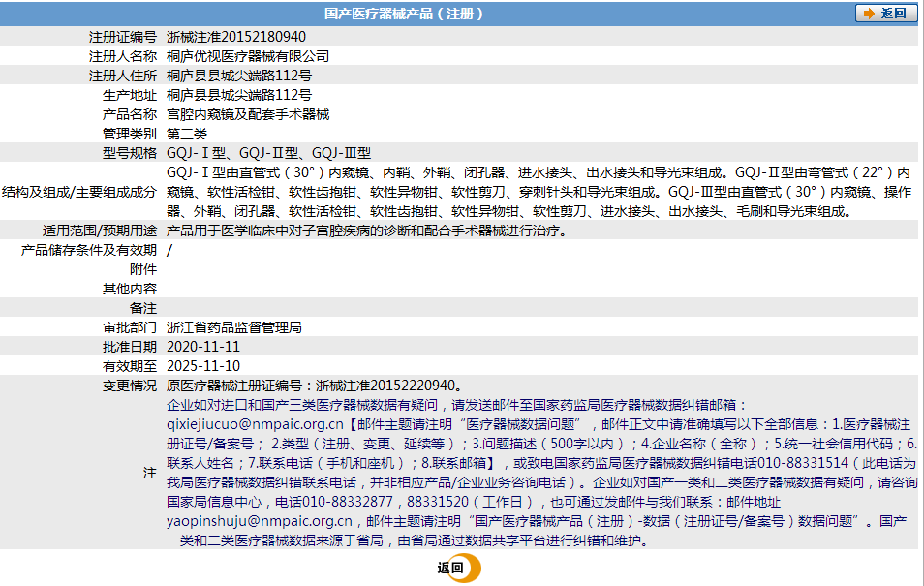Click the 批准日期 label

coord(130,347)
